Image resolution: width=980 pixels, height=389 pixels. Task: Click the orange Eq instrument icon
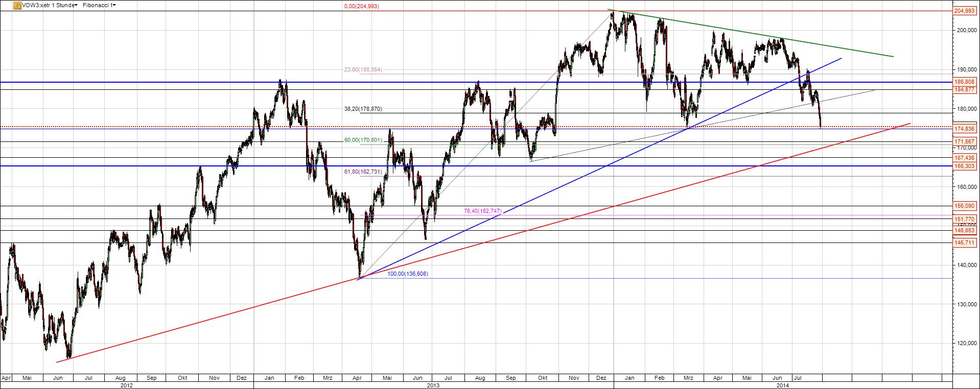[x=17, y=6]
